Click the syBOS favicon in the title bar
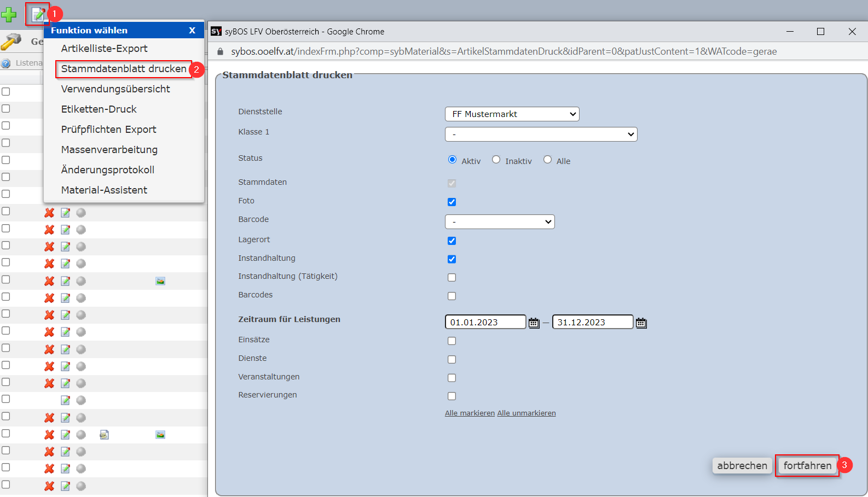 coord(216,31)
